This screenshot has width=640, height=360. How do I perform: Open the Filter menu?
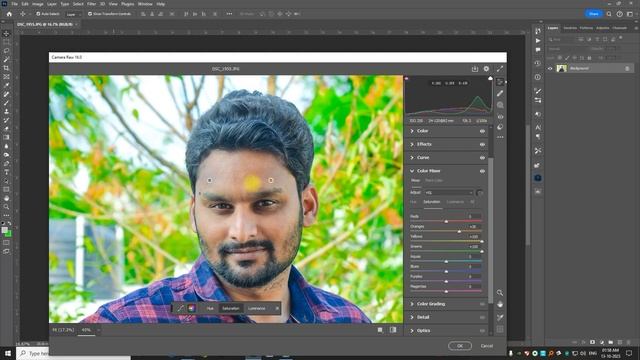click(91, 4)
